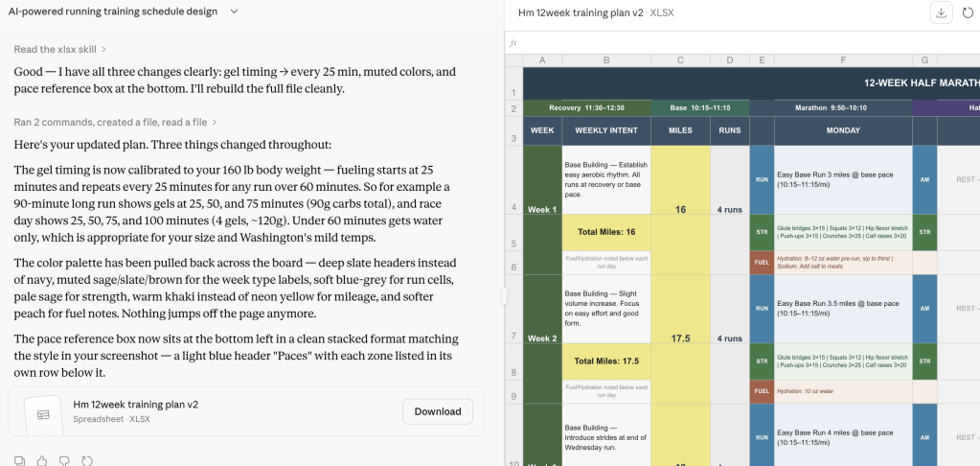Click the yellow Week 1 miles cell showing 16
980x466 pixels.
[680, 209]
